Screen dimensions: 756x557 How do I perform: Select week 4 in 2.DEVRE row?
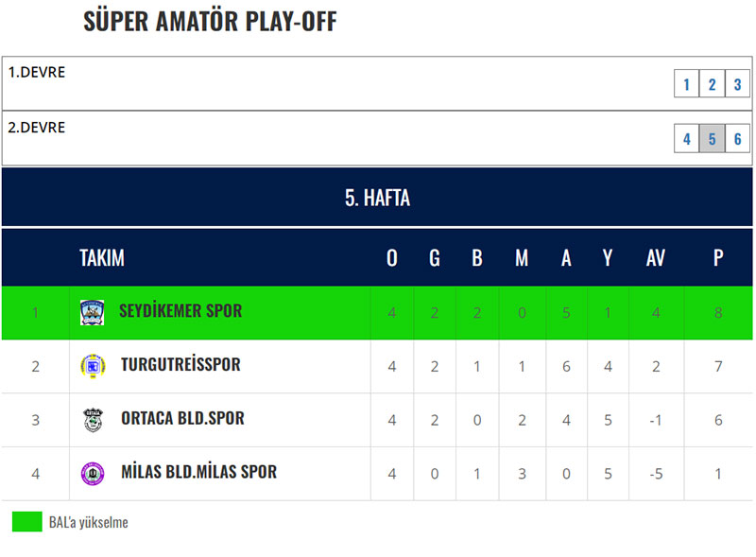[x=686, y=138]
